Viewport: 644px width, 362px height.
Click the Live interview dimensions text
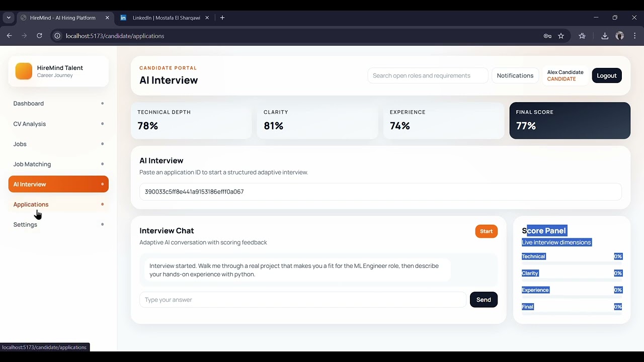pyautogui.click(x=556, y=242)
